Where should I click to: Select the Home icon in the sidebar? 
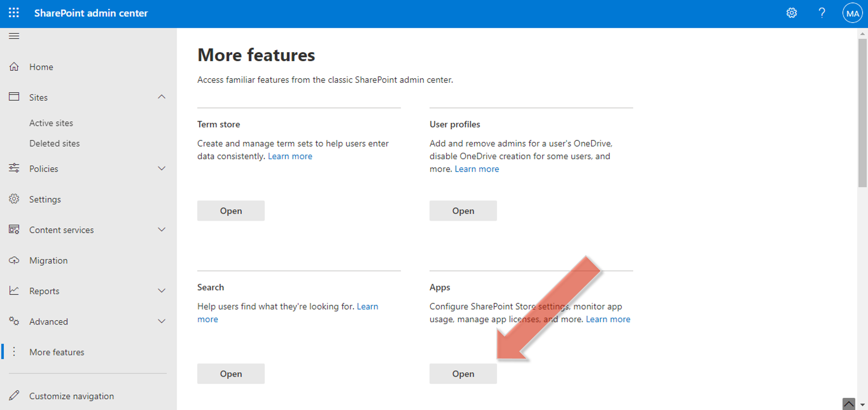tap(14, 67)
